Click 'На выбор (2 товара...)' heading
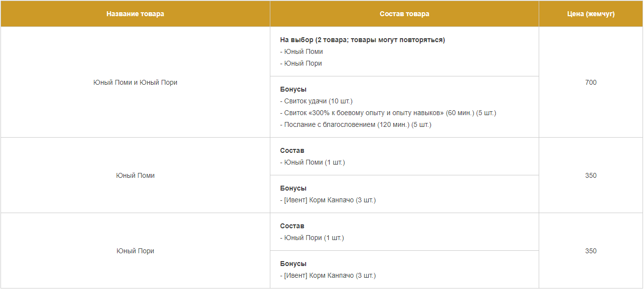Viewport: 644px width, 290px height. (x=362, y=40)
